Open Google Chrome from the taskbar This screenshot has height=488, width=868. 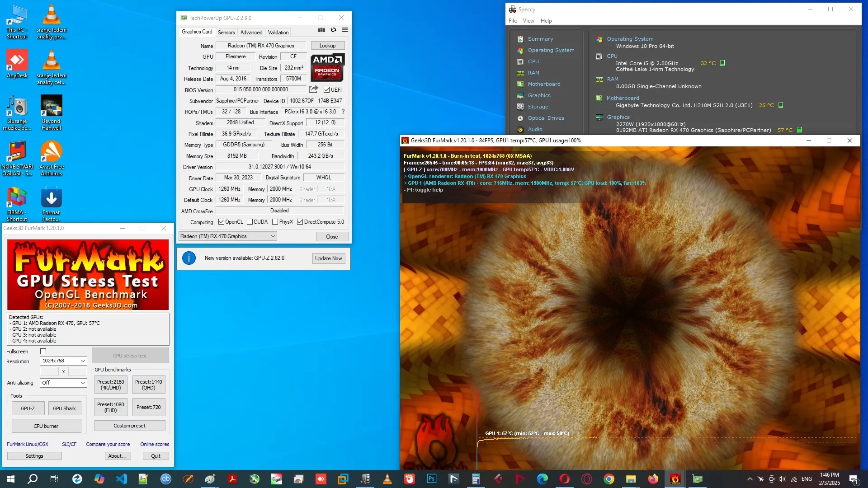609,479
